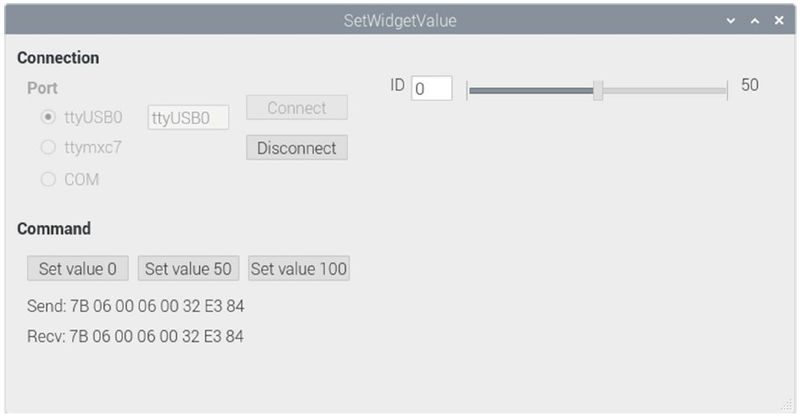Choose the ttymxc7 port option
This screenshot has width=800, height=416.
tap(47, 148)
